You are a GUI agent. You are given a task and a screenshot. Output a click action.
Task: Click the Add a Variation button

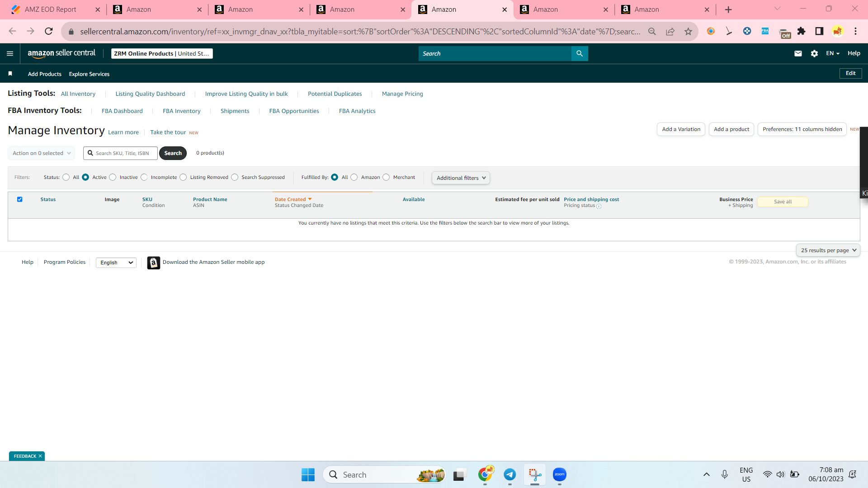(x=681, y=129)
